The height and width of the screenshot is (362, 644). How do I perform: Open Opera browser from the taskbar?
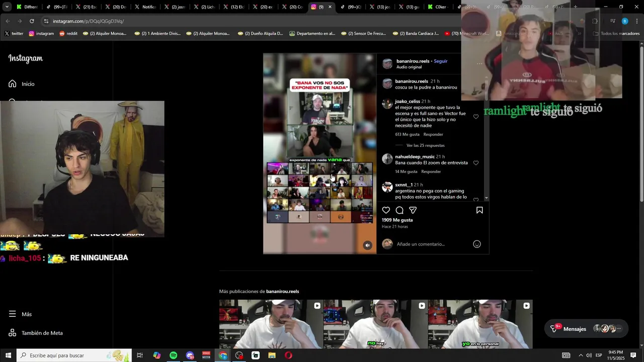[x=288, y=355]
